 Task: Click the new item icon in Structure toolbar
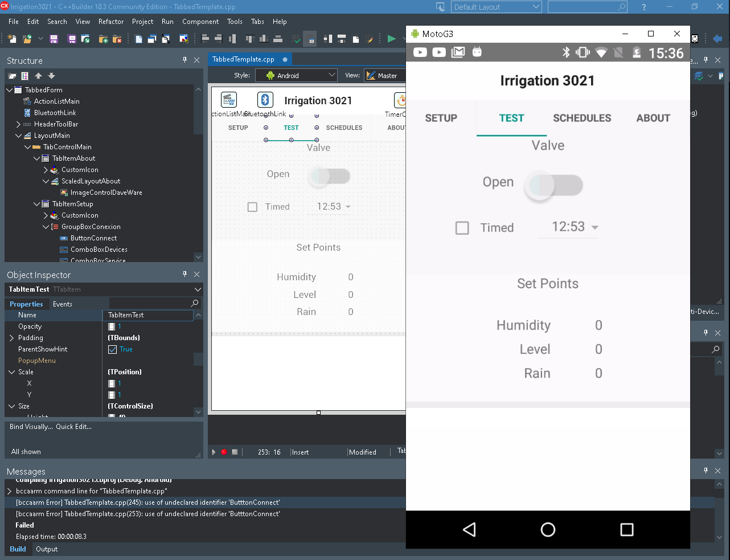pyautogui.click(x=12, y=76)
